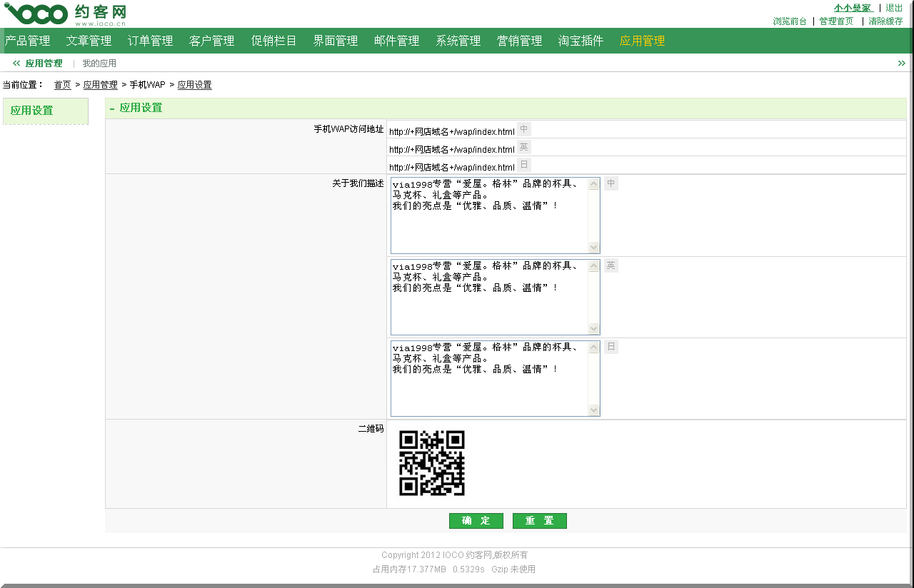Screen dimensions: 914x588
Task: Click the 清除缓存 link at top right
Action: 885,21
